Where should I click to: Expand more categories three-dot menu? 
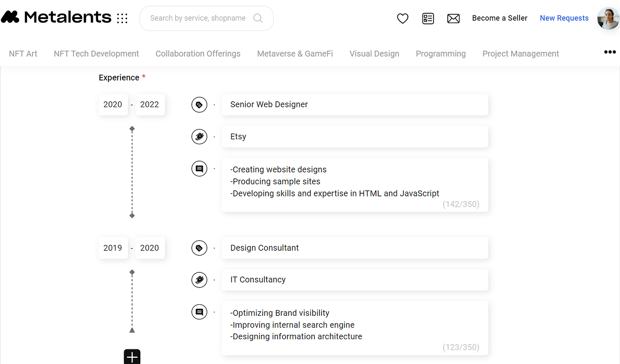pos(610,52)
